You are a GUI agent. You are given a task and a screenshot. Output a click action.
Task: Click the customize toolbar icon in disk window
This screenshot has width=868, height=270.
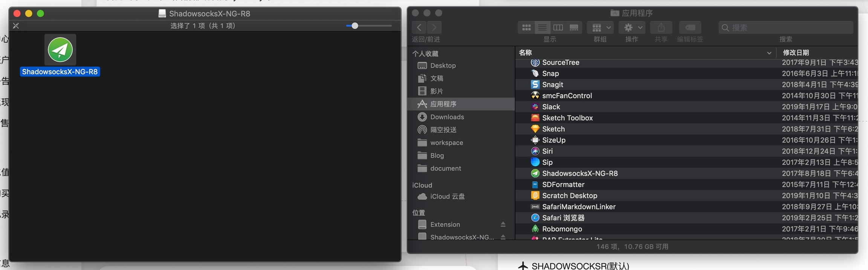(x=16, y=26)
